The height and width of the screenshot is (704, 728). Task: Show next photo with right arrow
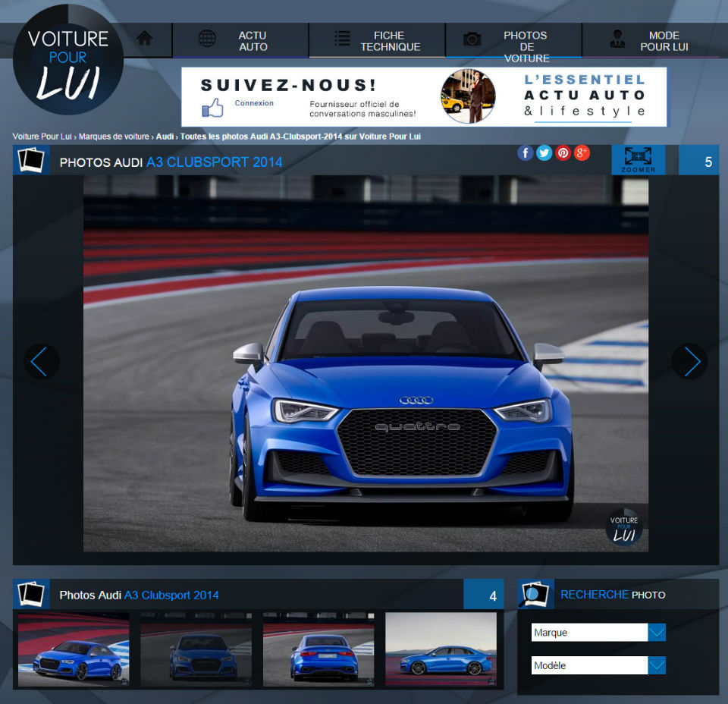[689, 361]
